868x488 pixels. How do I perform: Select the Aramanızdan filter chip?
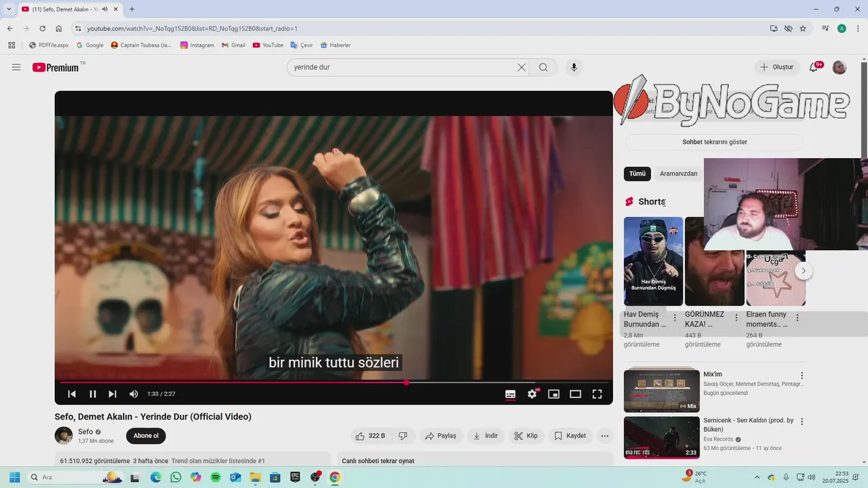(x=678, y=174)
